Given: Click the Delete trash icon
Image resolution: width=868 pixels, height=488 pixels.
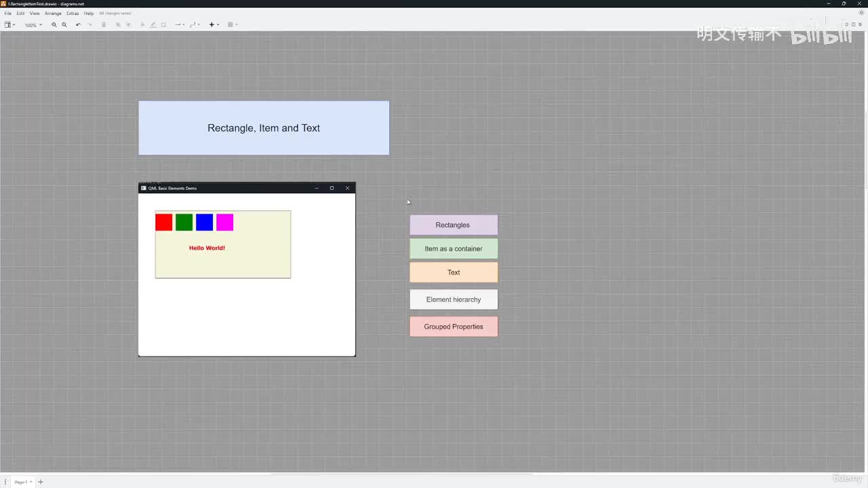Looking at the screenshot, I should pyautogui.click(x=104, y=25).
